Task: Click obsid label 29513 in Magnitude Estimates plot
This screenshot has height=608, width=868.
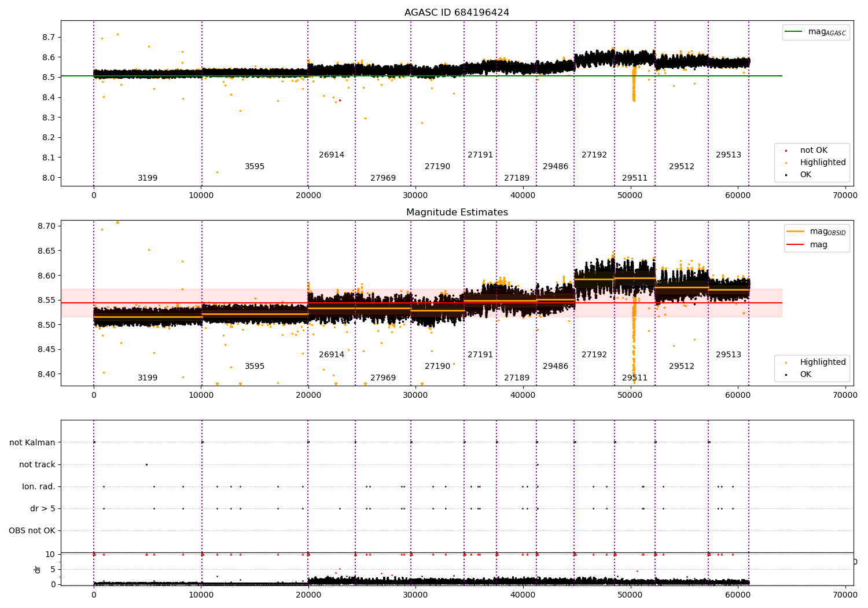Action: tap(729, 355)
